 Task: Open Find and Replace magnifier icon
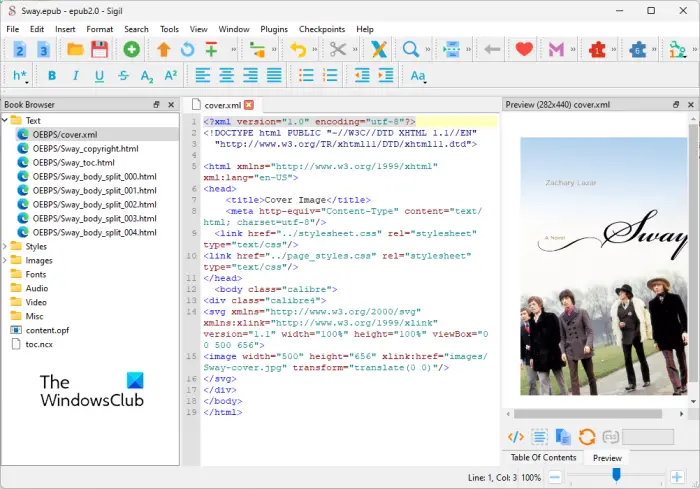pos(411,49)
